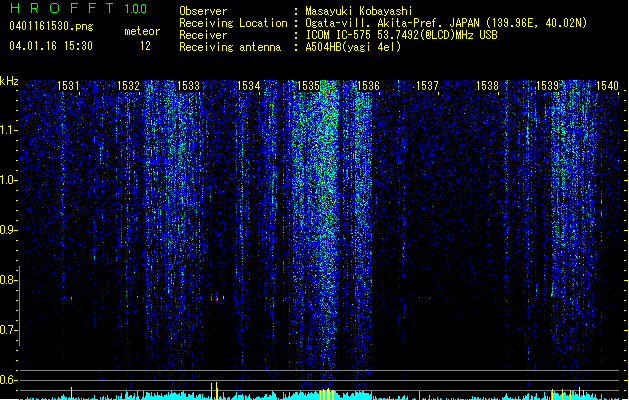629x400 pixels.
Task: Click the red meteor echo spot near 1533
Action: click(x=217, y=299)
